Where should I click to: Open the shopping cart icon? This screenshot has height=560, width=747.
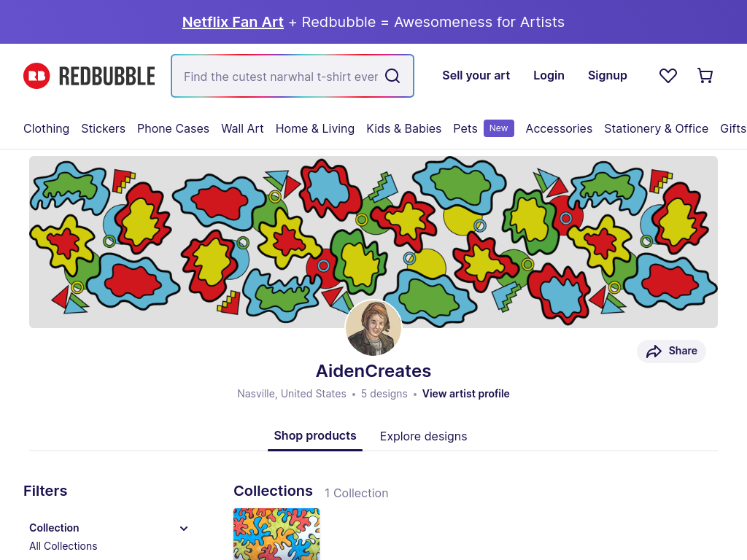[x=705, y=76]
